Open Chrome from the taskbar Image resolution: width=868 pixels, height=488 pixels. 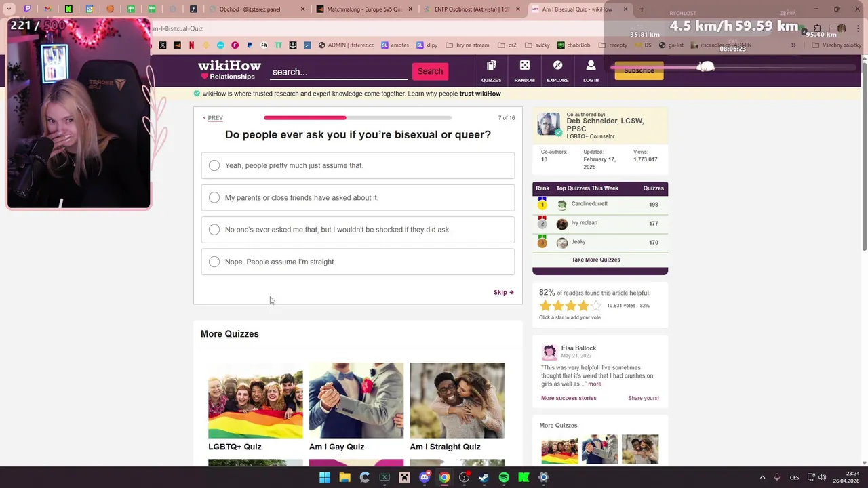[x=444, y=477]
